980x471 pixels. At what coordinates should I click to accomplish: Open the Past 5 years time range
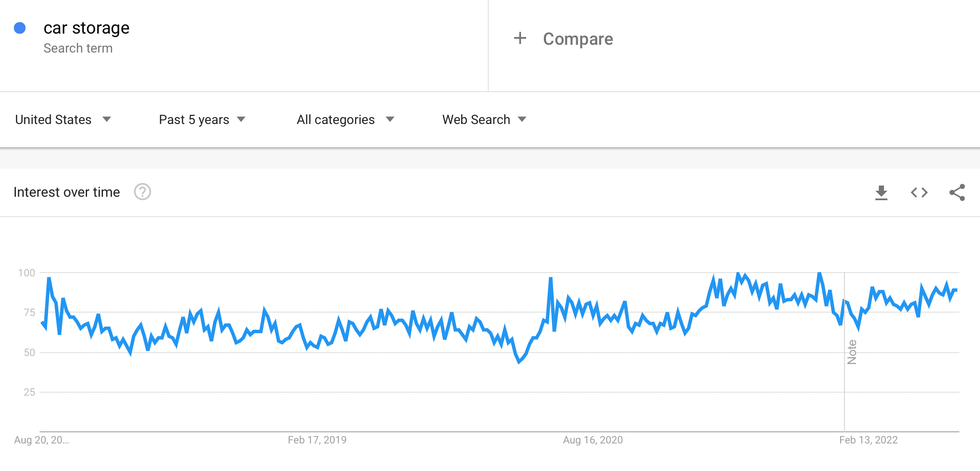(202, 119)
